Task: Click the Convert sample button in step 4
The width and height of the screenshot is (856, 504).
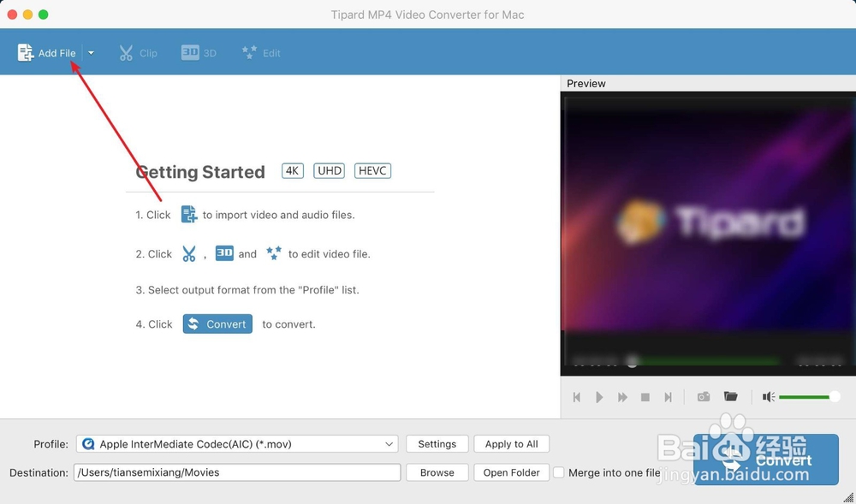Action: 217,324
